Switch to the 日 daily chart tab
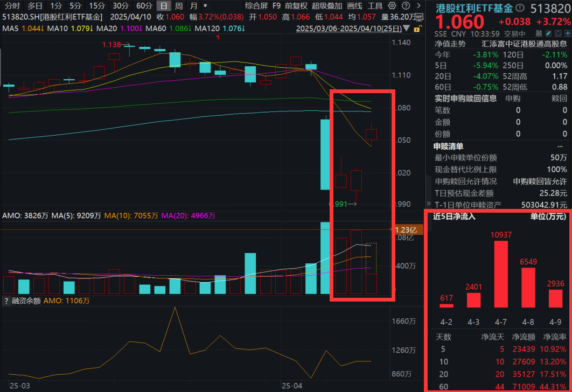The image size is (572, 392). coord(163,5)
